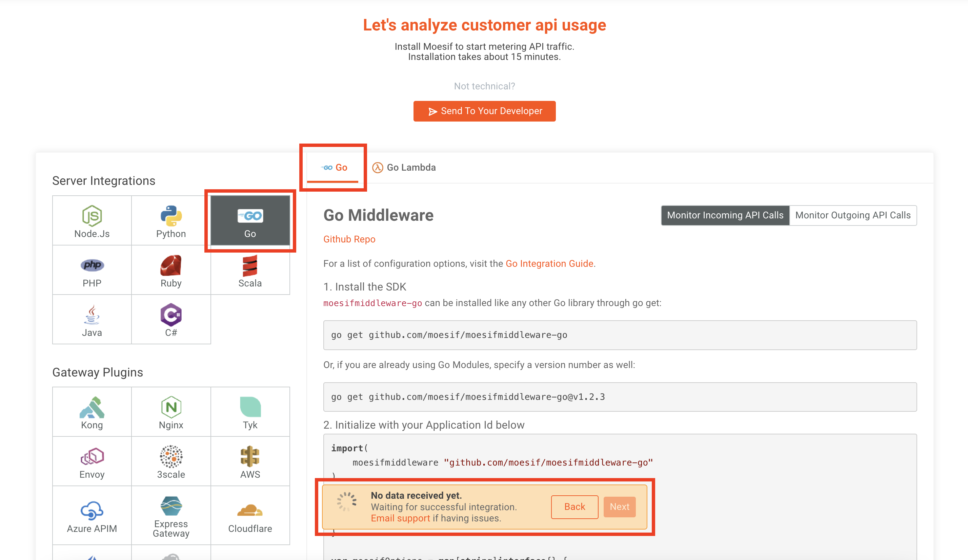Select the Node.Js integration icon
The width and height of the screenshot is (968, 560).
[92, 221]
